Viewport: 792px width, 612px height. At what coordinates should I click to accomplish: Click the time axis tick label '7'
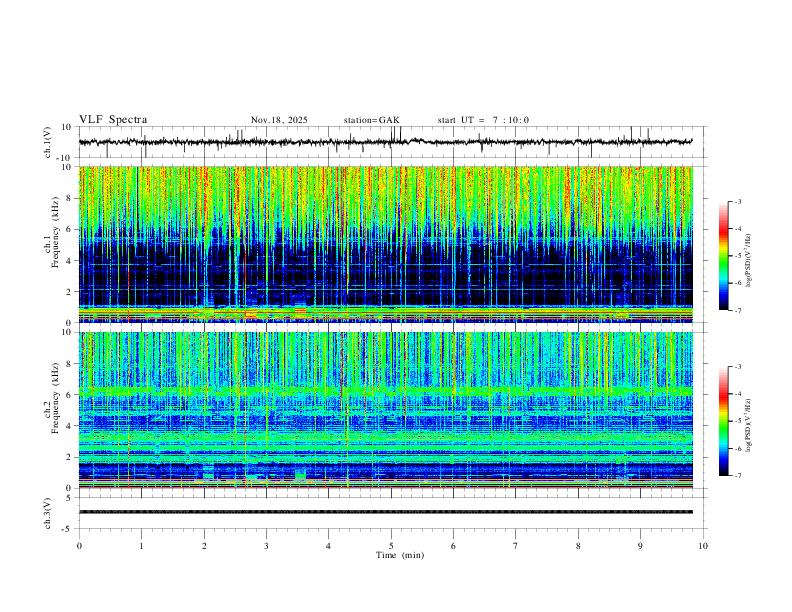(x=516, y=546)
